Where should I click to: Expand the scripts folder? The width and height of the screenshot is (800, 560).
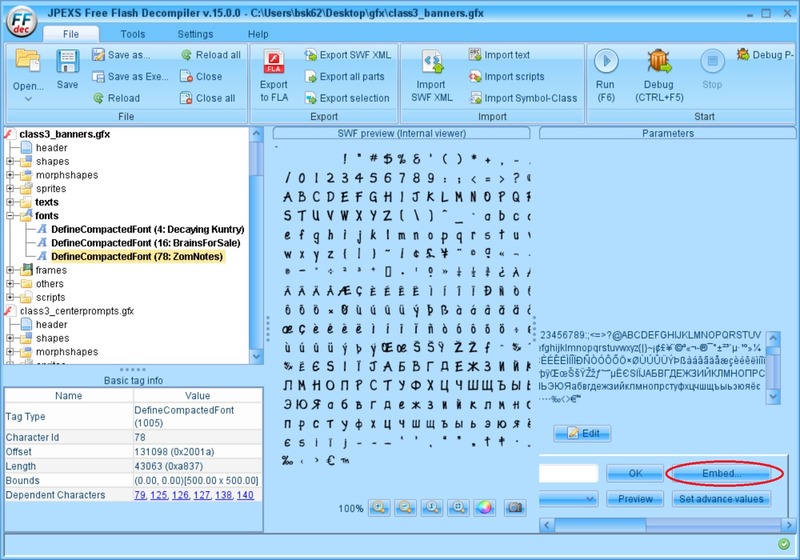click(10, 297)
